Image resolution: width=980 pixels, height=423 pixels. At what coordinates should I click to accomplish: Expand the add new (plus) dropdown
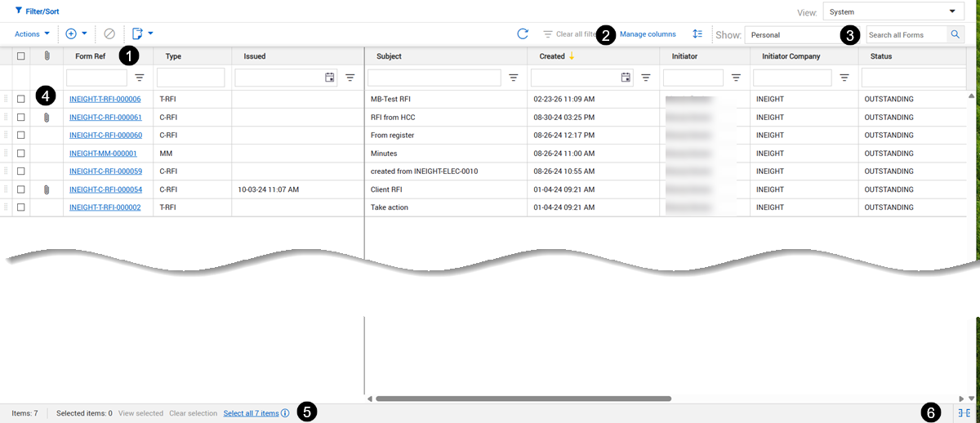click(x=76, y=34)
